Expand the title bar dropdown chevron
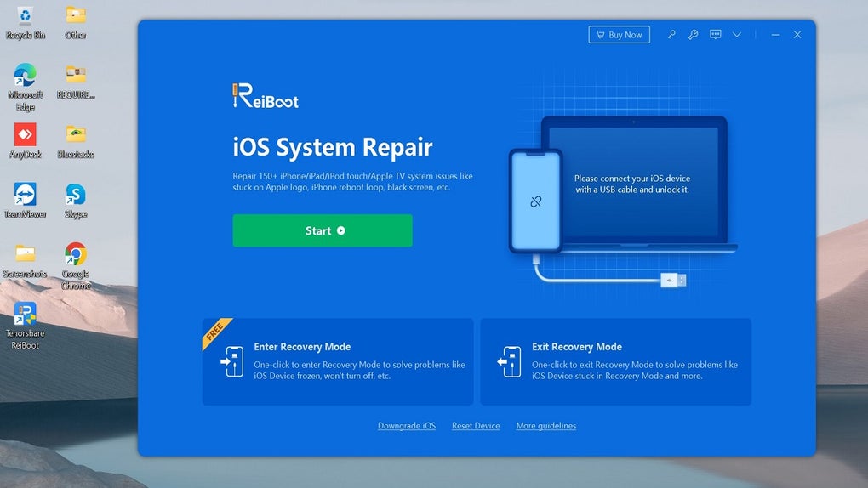This screenshot has width=868, height=488. 737,35
